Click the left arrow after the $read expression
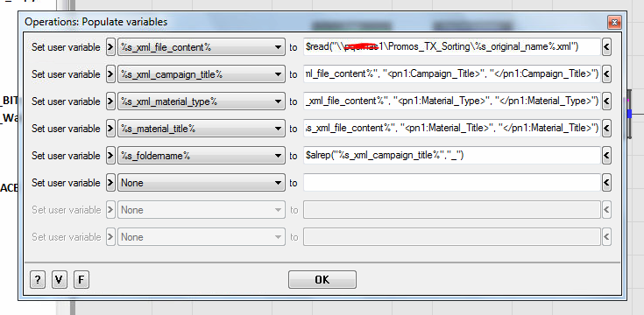Screen dimensions: 644x315 point(606,47)
